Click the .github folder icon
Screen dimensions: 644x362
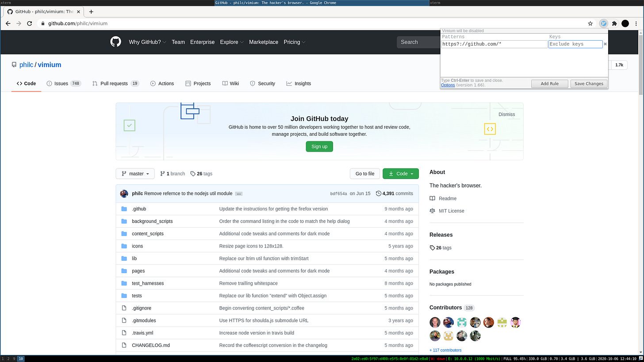(x=124, y=209)
